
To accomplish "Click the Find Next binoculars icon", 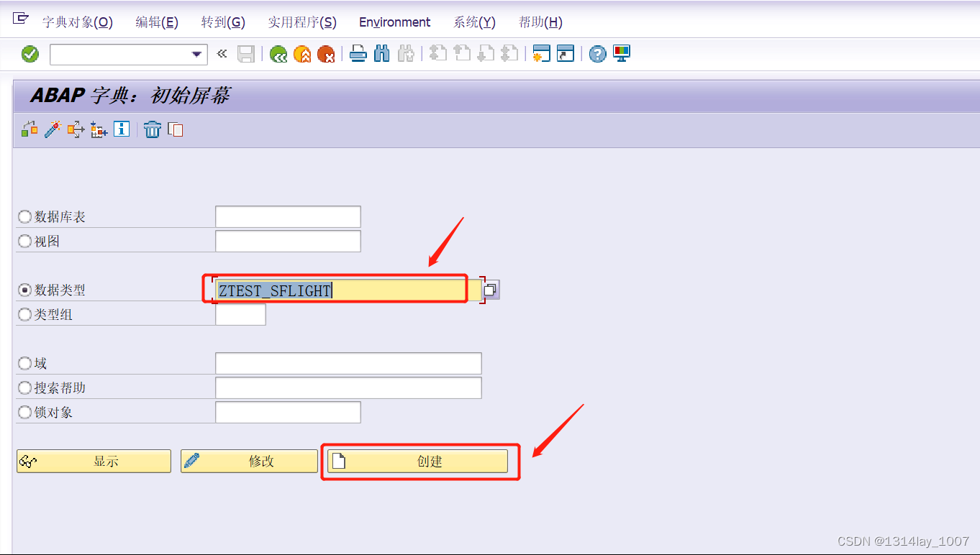I will [x=406, y=54].
